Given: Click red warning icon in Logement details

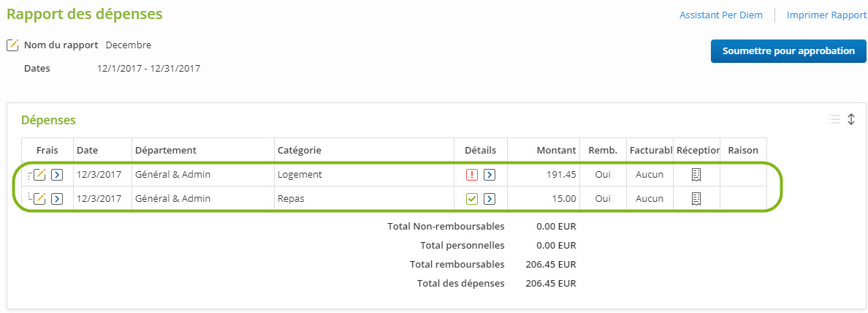Looking at the screenshot, I should tap(472, 175).
